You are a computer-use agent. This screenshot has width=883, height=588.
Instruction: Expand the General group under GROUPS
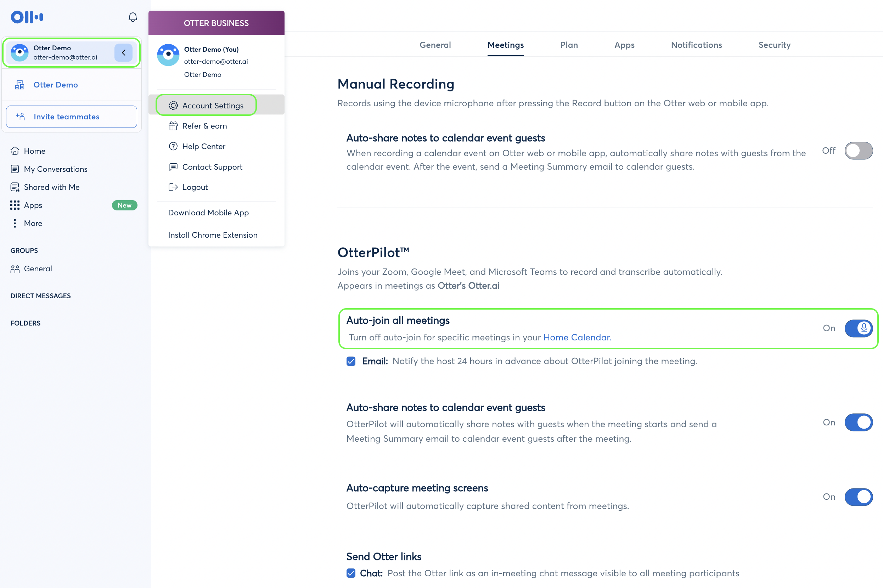38,268
